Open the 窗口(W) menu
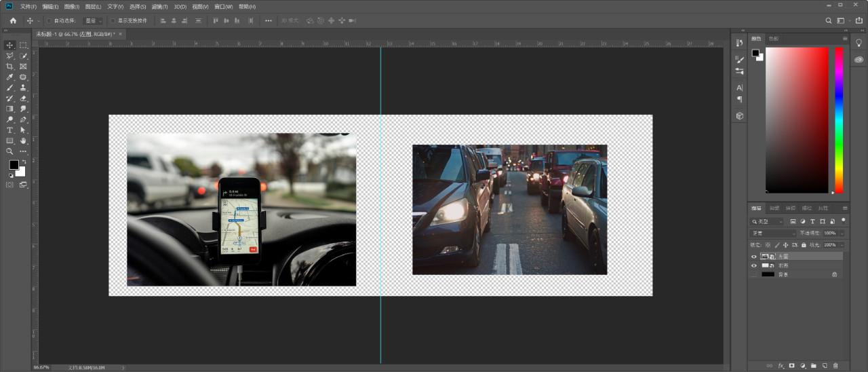This screenshot has width=868, height=372. pos(223,6)
